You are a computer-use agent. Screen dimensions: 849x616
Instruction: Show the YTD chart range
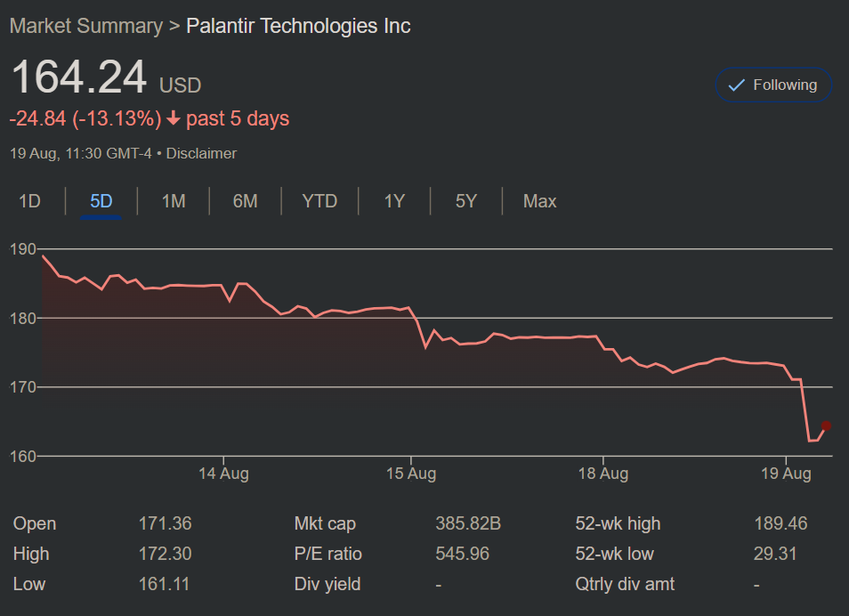coord(319,201)
